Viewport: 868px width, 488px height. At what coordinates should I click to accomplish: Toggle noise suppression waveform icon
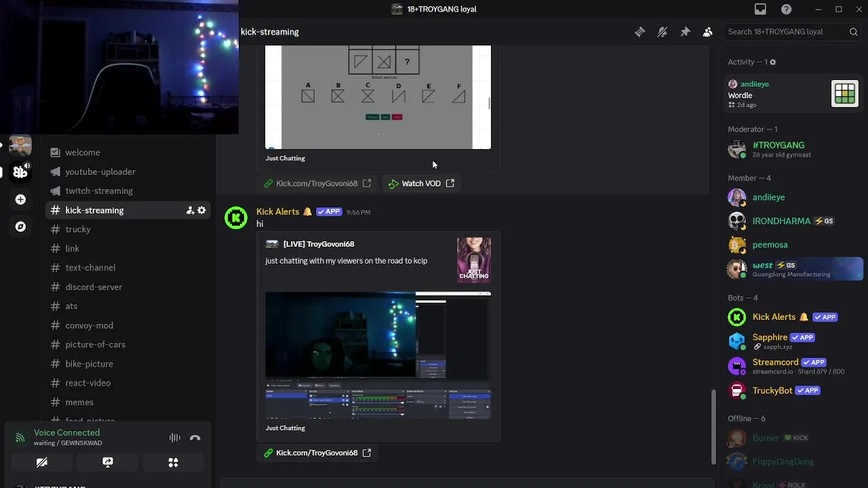click(x=174, y=438)
